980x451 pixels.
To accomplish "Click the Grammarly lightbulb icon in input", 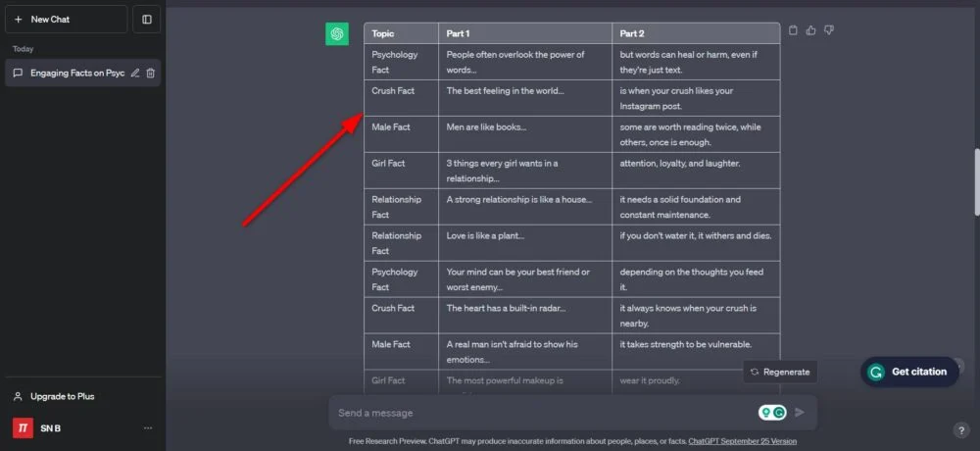I will pos(765,413).
